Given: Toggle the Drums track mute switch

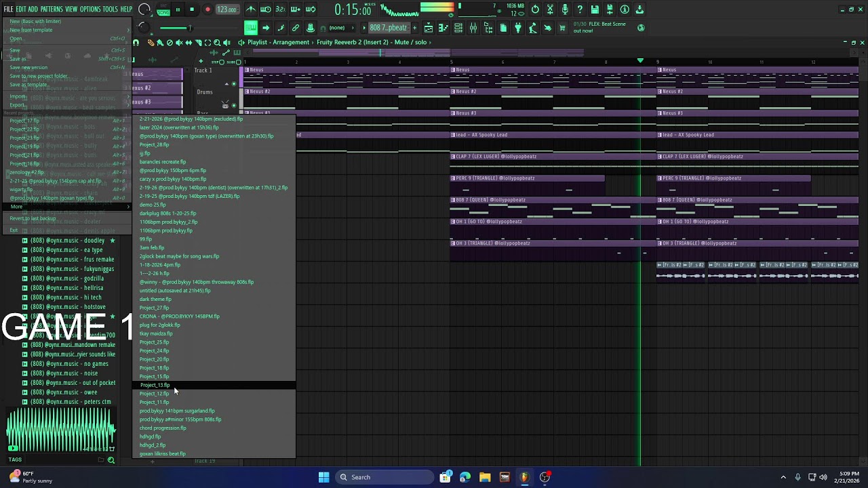Looking at the screenshot, I should 235,105.
